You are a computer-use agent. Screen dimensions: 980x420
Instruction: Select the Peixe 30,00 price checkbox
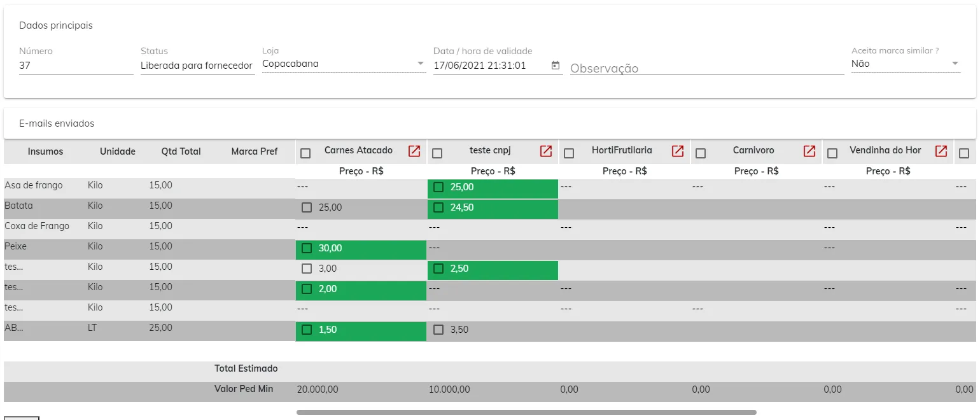point(307,248)
